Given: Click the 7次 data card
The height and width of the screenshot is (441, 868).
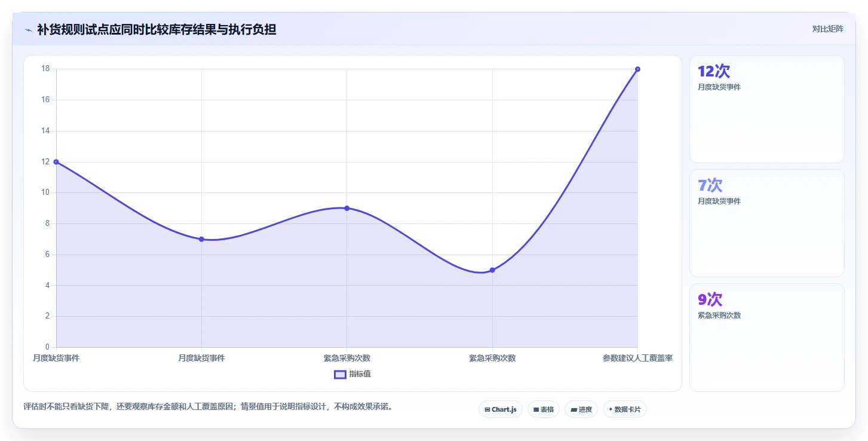Looking at the screenshot, I should 767,223.
